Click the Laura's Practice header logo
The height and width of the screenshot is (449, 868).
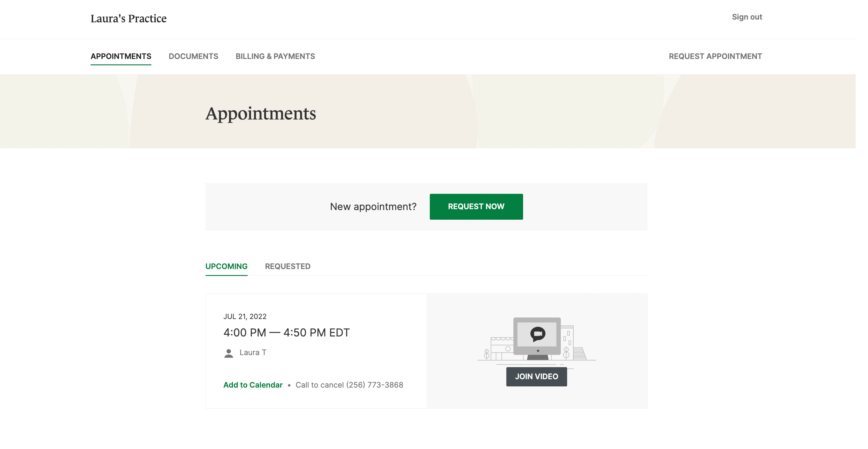coord(129,19)
